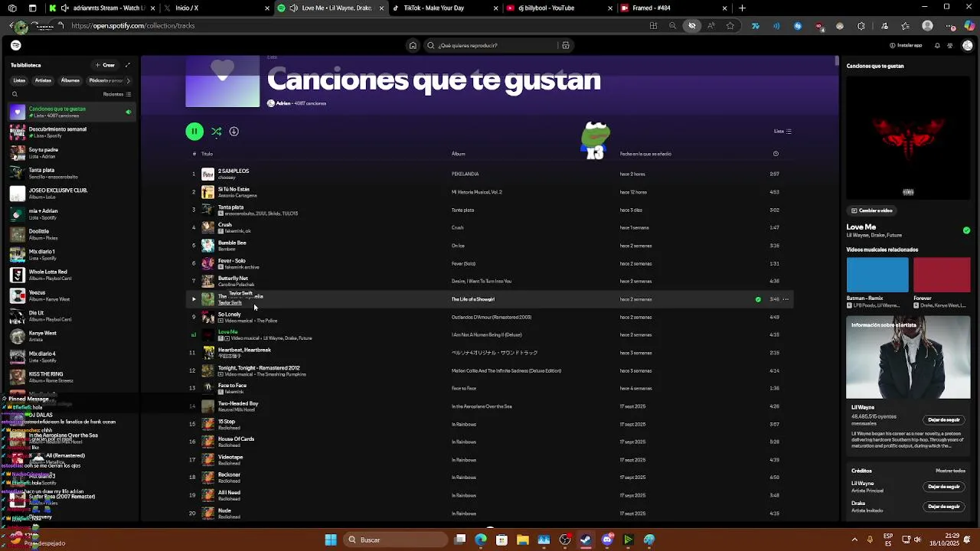Open the 'Recientes' sort dropdown
This screenshot has width=980, height=551.
[117, 94]
